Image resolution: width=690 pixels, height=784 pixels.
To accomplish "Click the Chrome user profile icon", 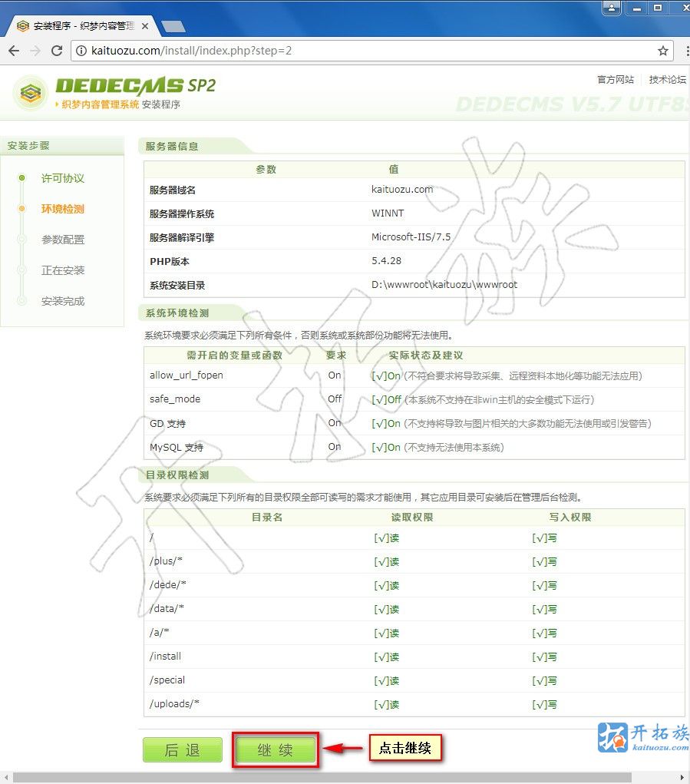I will [x=612, y=8].
